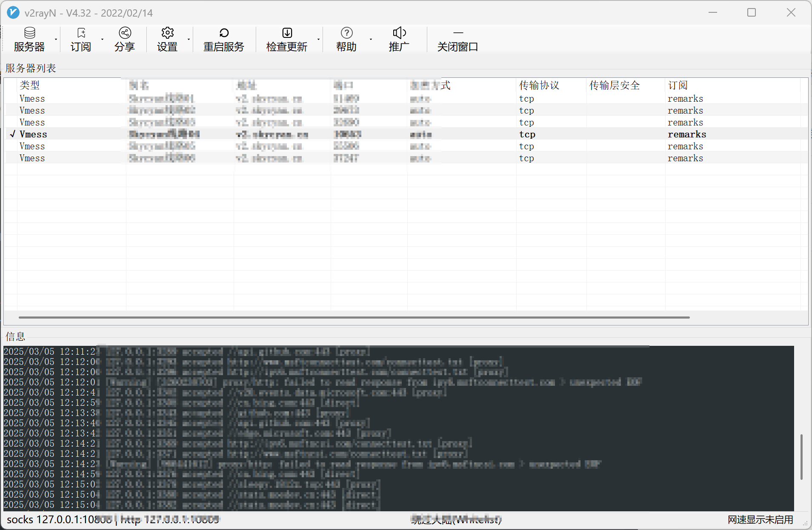The width and height of the screenshot is (812, 530).
Task: Click the log panel vertical scrollbar
Action: pyautogui.click(x=801, y=457)
